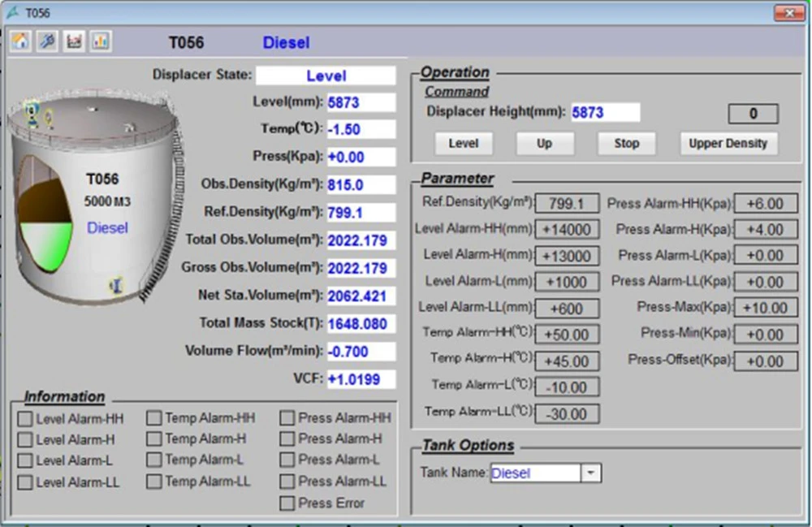Click the Press-Max field showing +10.00
812x527 pixels.
tap(766, 308)
